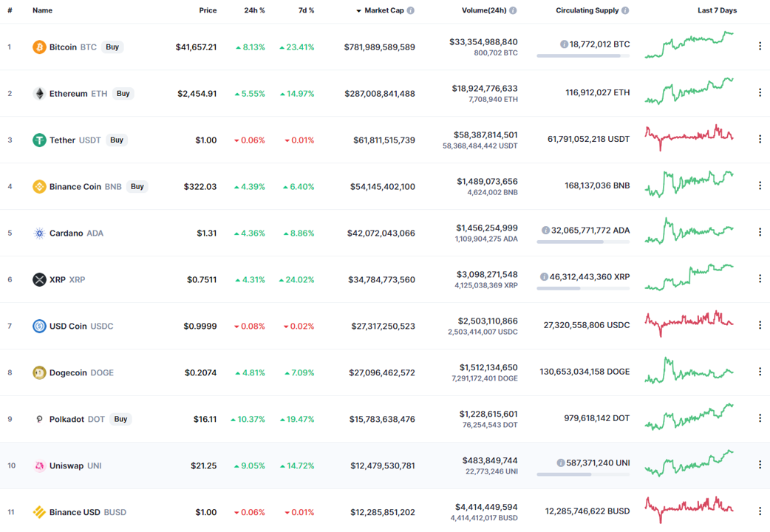Click info icon beside XRP circulating supply
Viewport: 770px width, 532px height.
click(x=544, y=277)
